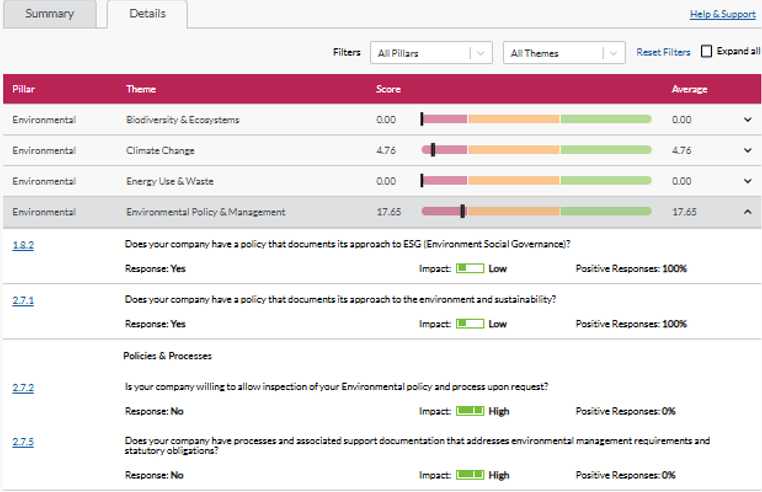Click the Climate Change score bar
The image size is (762, 492).
(x=536, y=151)
